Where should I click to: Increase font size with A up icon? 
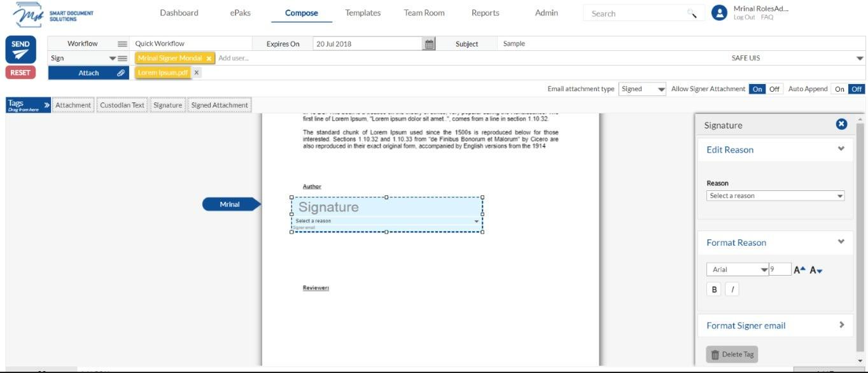(799, 270)
